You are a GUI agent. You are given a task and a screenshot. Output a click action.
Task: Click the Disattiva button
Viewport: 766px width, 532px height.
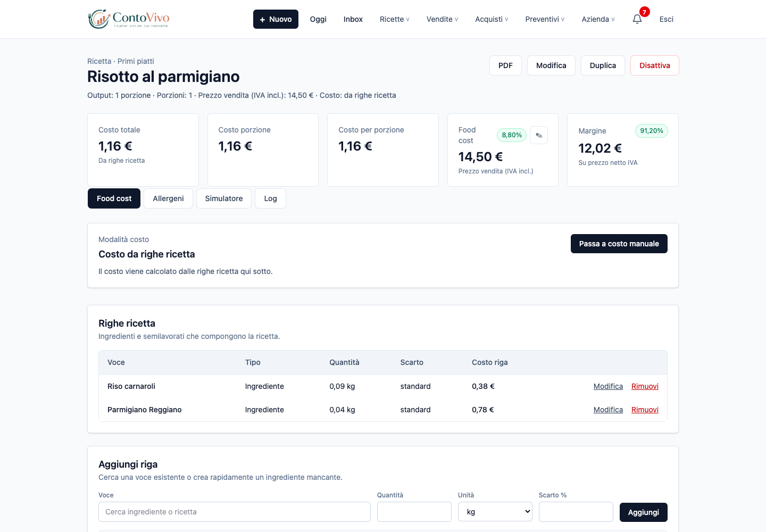coord(655,65)
